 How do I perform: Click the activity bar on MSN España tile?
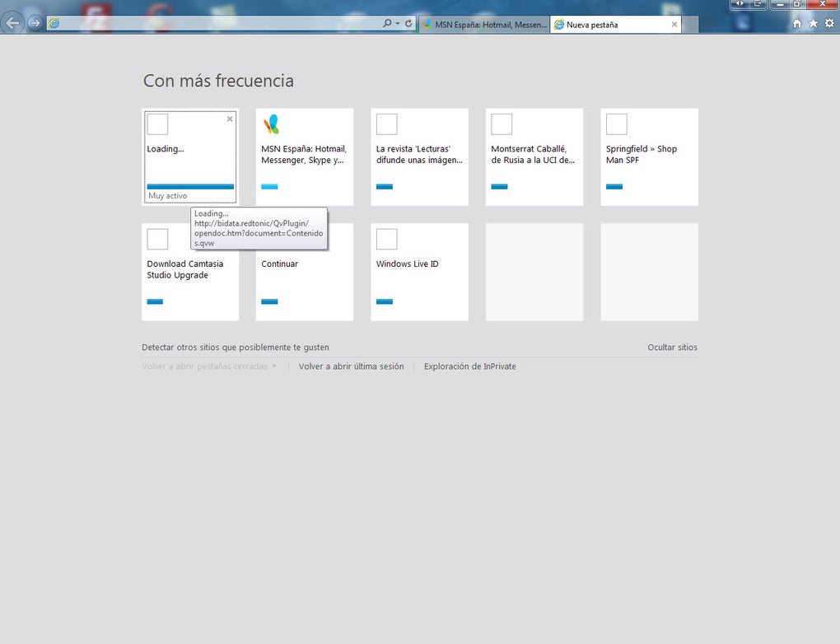[269, 186]
